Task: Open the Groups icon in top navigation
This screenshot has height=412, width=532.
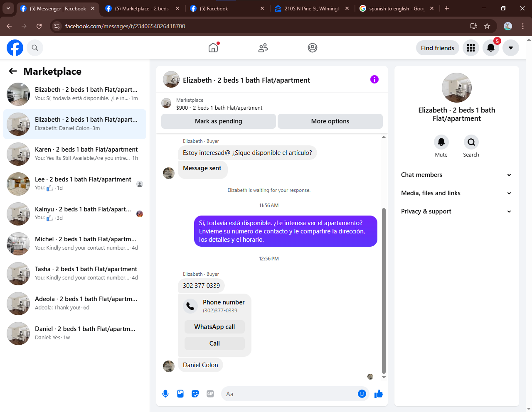Action: 313,48
